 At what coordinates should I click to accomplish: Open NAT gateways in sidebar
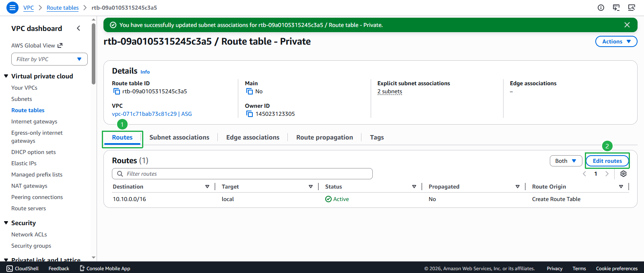[29, 186]
